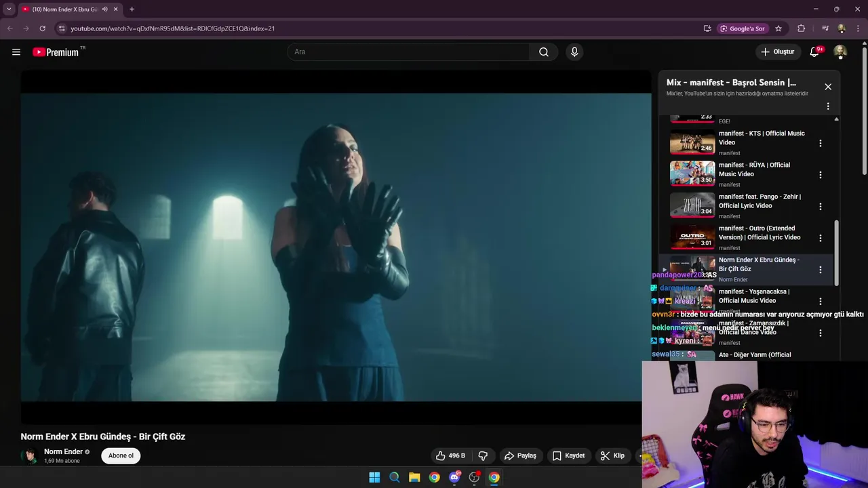Viewport: 868px width, 488px height.
Task: Open options for manifest RÜYA video
Action: pyautogui.click(x=821, y=175)
